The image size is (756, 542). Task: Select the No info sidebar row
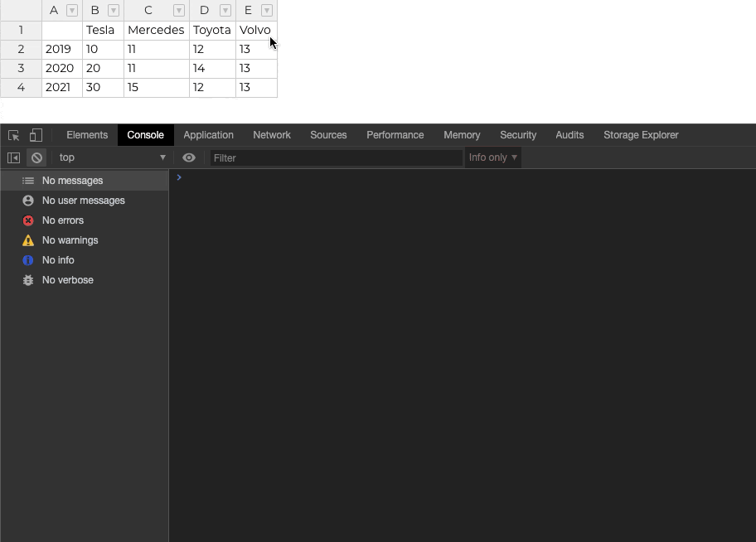(85, 260)
